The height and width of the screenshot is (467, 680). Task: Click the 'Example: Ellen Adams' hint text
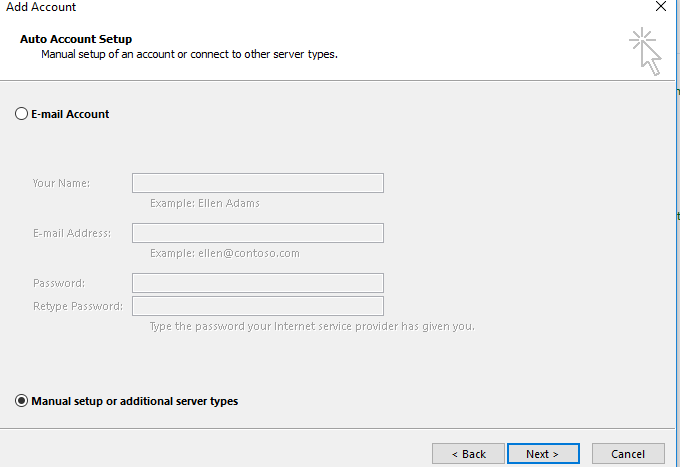[205, 203]
